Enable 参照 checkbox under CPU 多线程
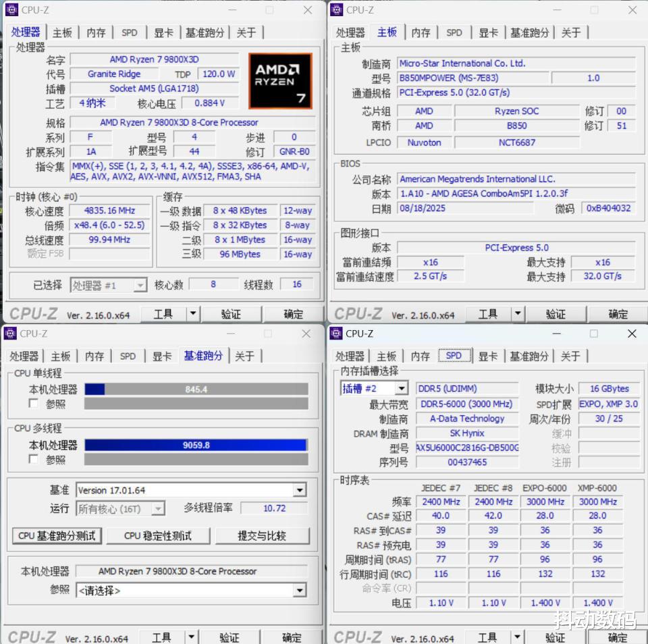648x644 pixels. (x=33, y=459)
